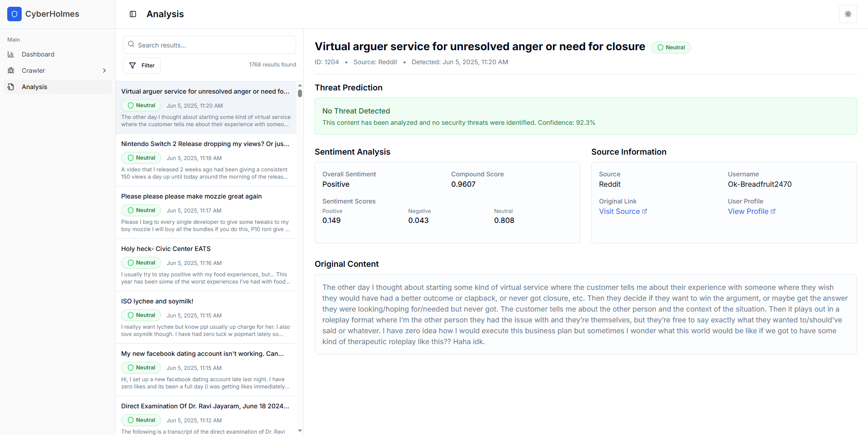The height and width of the screenshot is (435, 868).
Task: Select the facebook dating account result
Action: (206, 370)
